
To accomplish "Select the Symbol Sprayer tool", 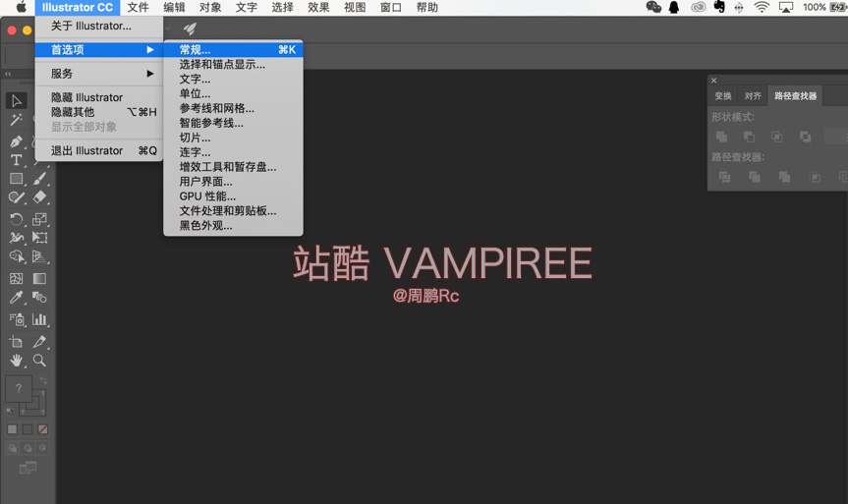I will 17,319.
